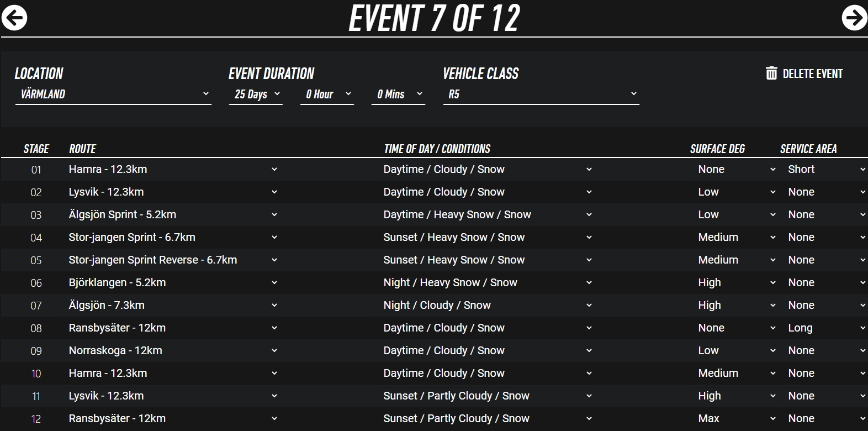The width and height of the screenshot is (868, 431).
Task: Change stage 06 Night / Heavy Snow conditions
Action: [x=487, y=283]
